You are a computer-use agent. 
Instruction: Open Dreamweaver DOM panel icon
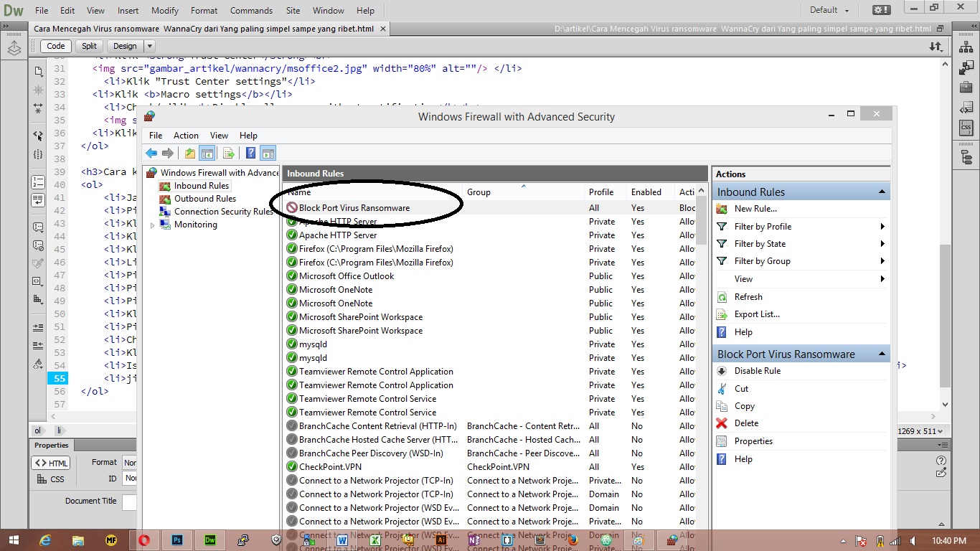pyautogui.click(x=966, y=157)
